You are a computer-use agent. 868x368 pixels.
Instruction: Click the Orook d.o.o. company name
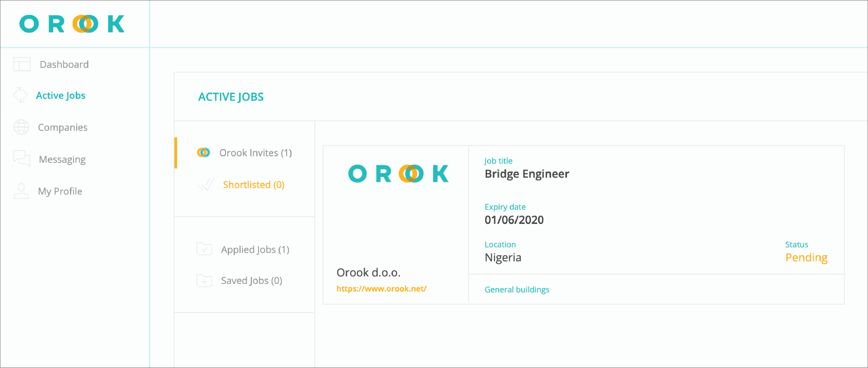368,273
